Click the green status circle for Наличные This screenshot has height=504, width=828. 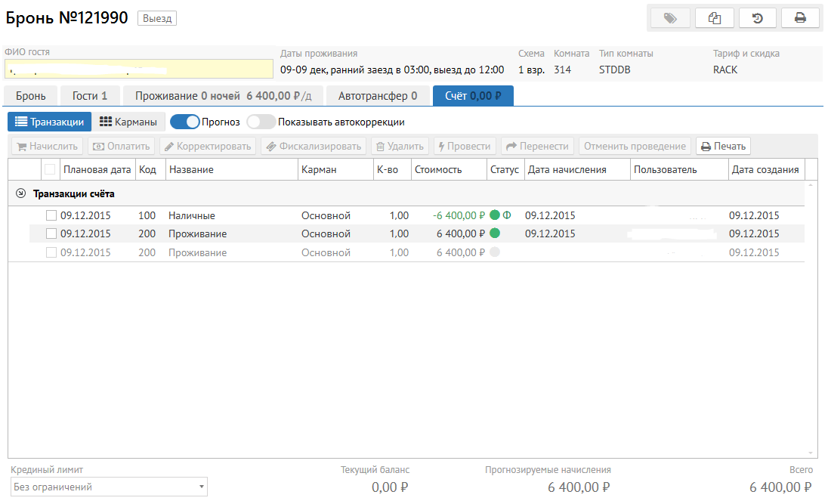[x=495, y=215]
